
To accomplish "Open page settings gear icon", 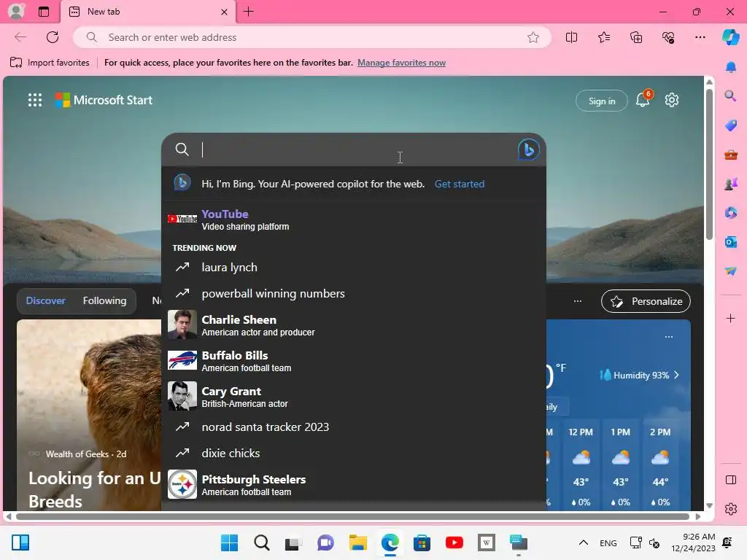I will click(x=672, y=100).
